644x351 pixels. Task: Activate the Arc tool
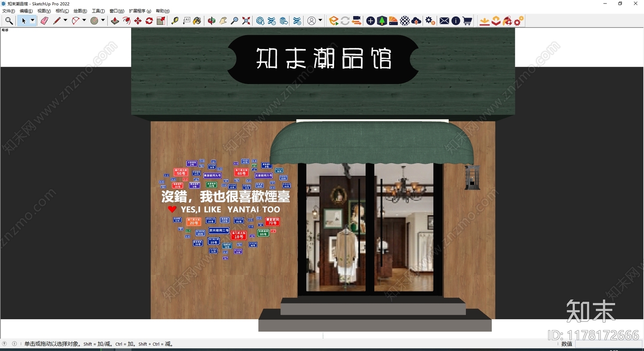[75, 21]
